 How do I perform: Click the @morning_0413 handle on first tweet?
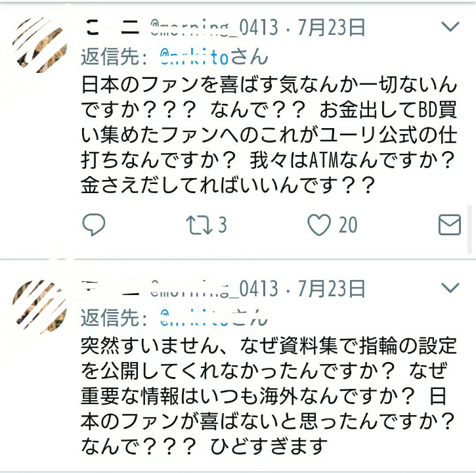point(214,28)
